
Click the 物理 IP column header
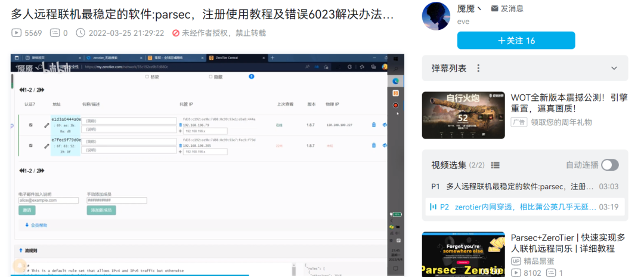(332, 104)
